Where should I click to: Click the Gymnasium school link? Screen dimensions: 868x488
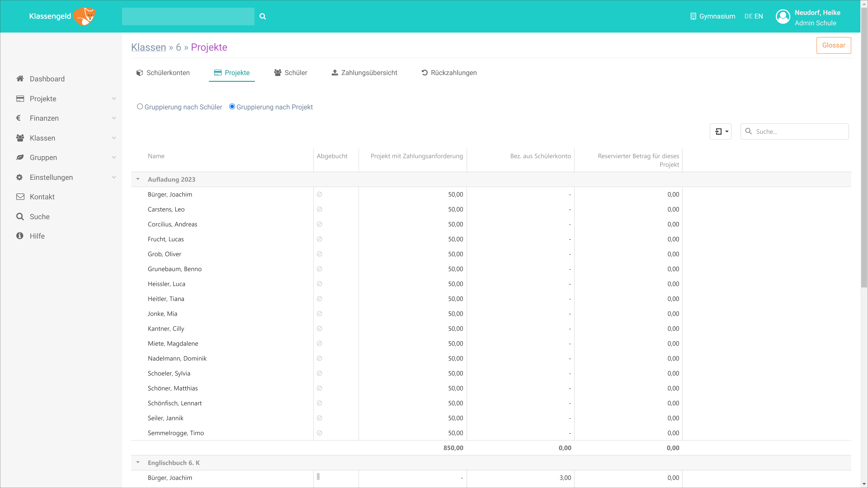coord(717,16)
